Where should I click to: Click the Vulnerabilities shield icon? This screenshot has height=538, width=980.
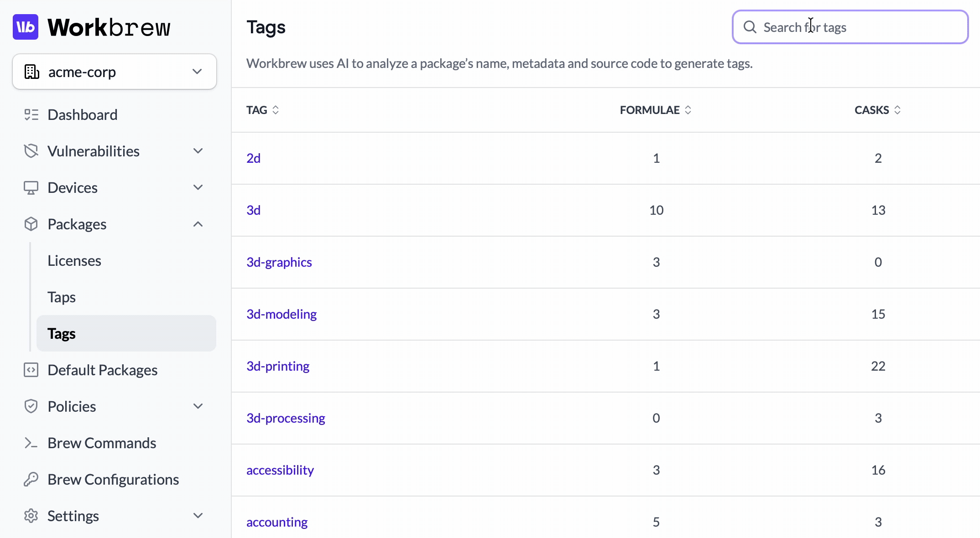tap(31, 151)
